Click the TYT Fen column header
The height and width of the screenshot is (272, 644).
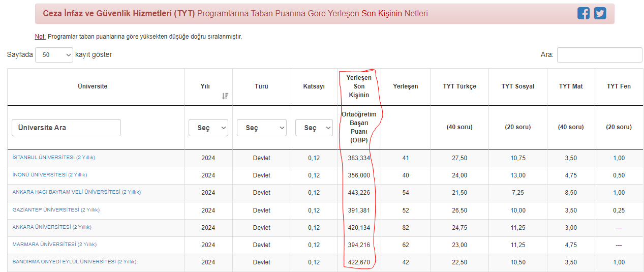pos(619,86)
